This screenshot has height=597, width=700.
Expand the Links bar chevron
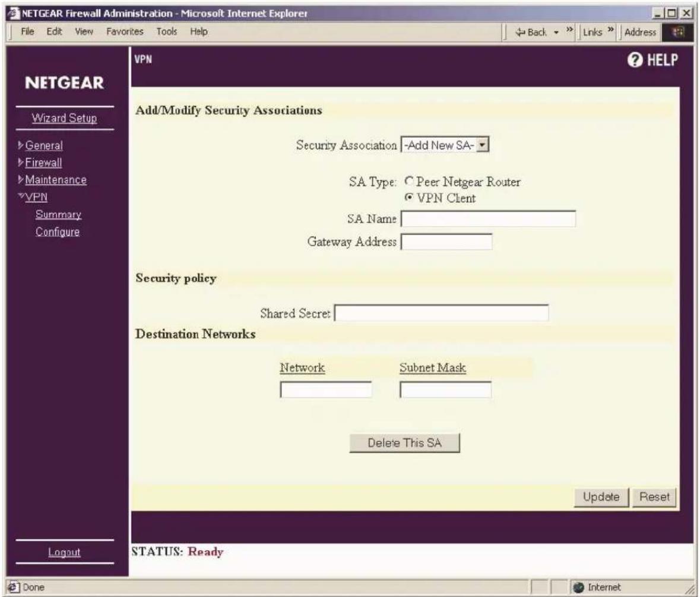click(610, 30)
